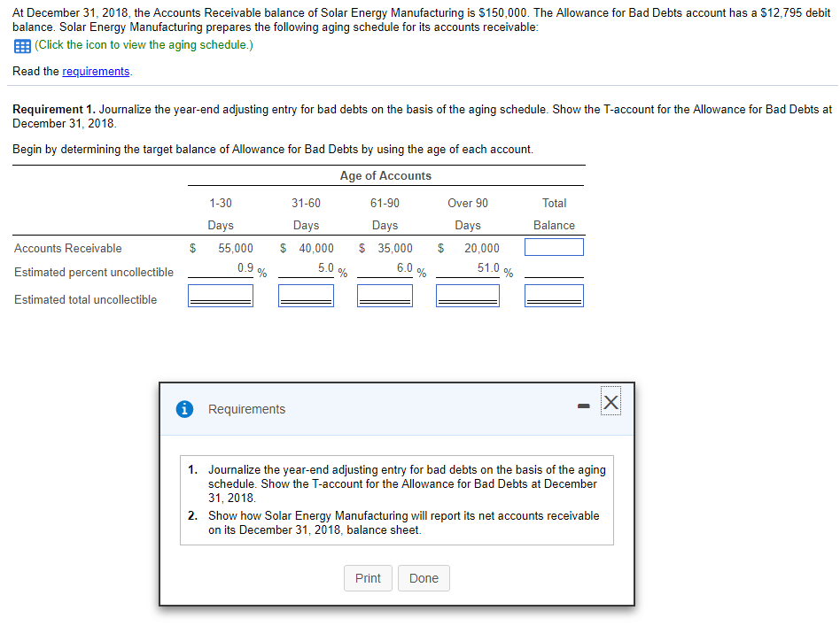Click the Print button in the Requirements dialog

point(368,577)
